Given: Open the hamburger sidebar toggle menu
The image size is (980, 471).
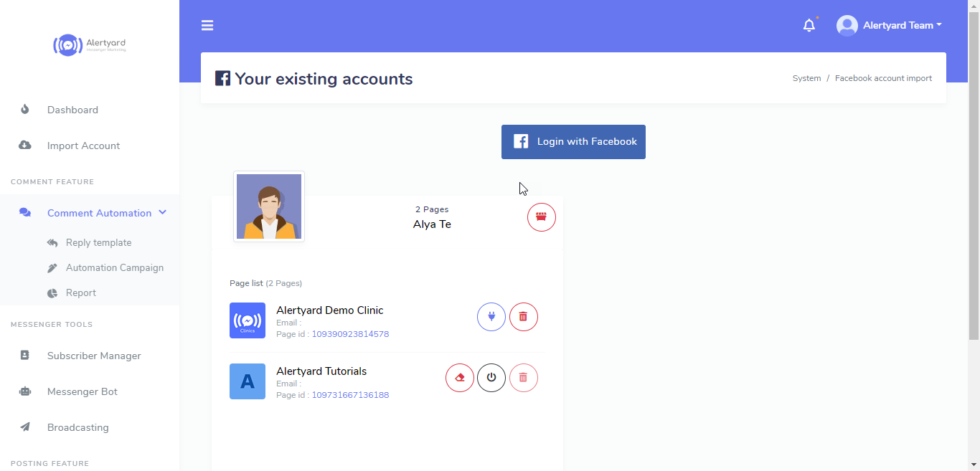Looking at the screenshot, I should [207, 26].
